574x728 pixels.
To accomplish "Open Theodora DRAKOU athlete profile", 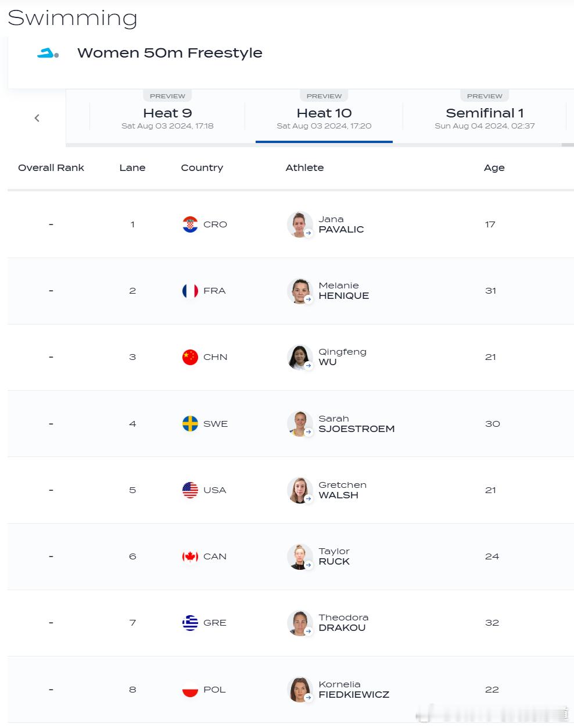I will pos(343,623).
